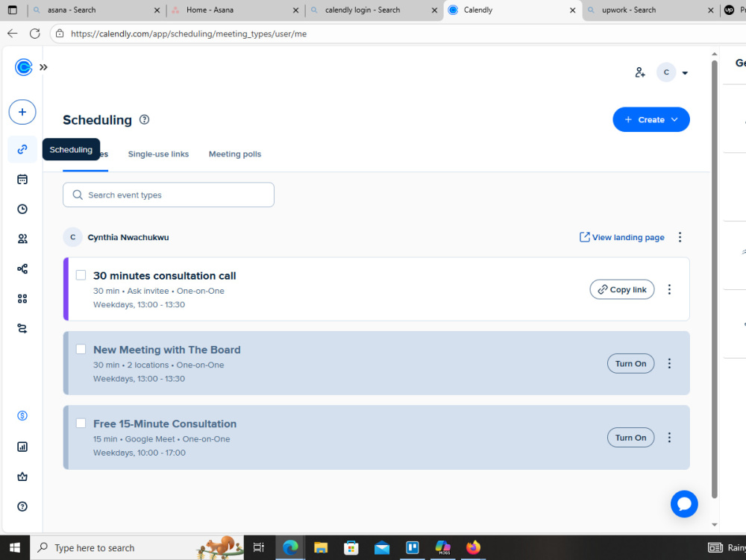Click Type here to search taskbar box
This screenshot has width=746, height=560.
[137, 547]
